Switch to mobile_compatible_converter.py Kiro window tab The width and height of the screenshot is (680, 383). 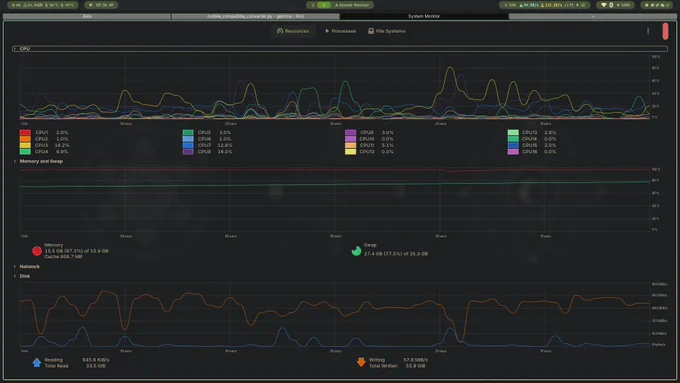point(255,16)
